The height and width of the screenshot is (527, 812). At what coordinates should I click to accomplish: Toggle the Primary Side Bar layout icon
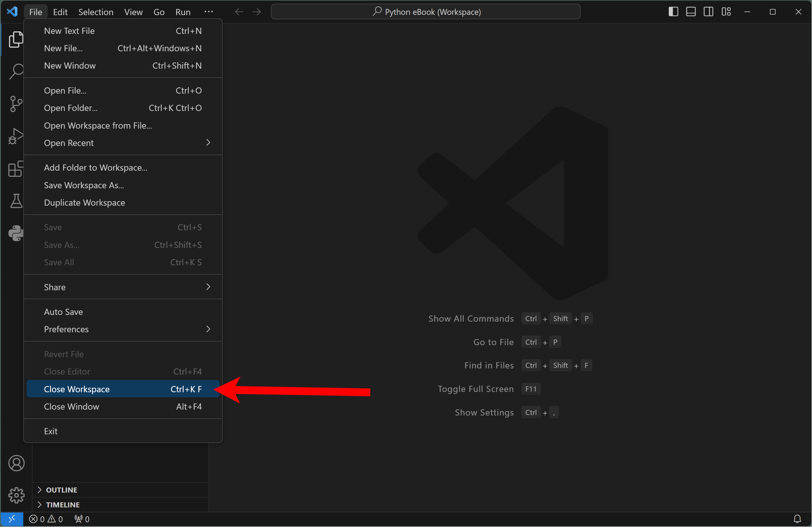click(x=673, y=11)
